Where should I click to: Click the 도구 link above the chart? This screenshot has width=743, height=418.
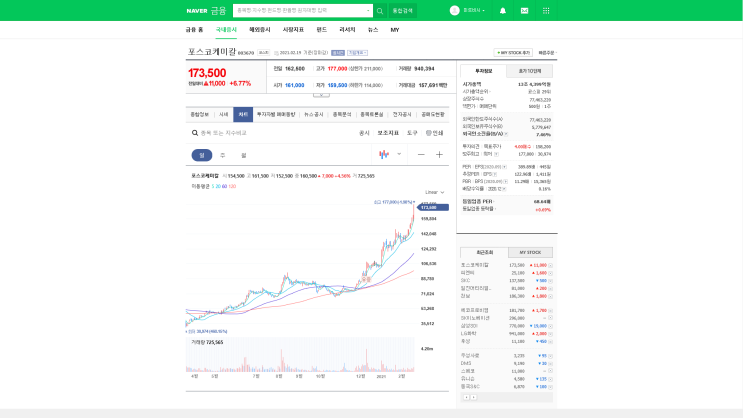coord(412,133)
